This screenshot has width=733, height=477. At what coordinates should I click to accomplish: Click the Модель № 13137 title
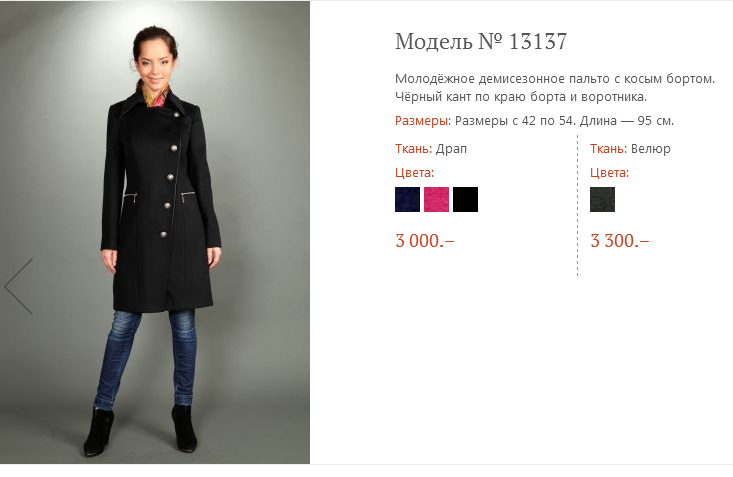coord(481,42)
